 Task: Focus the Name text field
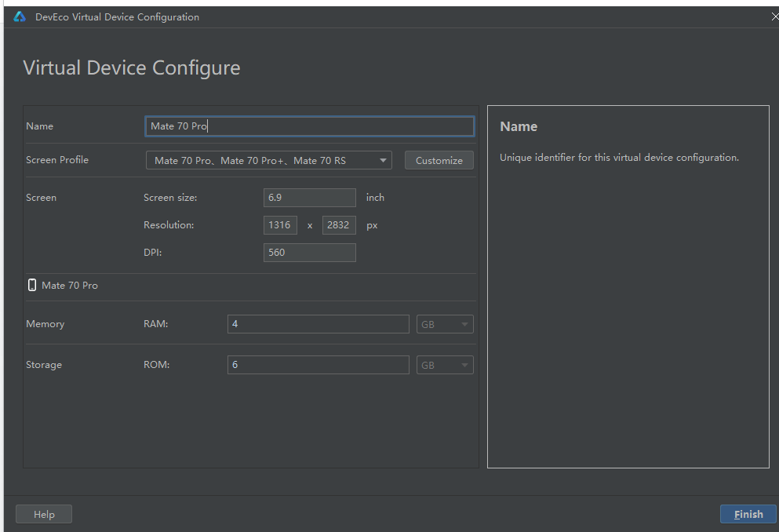click(310, 126)
